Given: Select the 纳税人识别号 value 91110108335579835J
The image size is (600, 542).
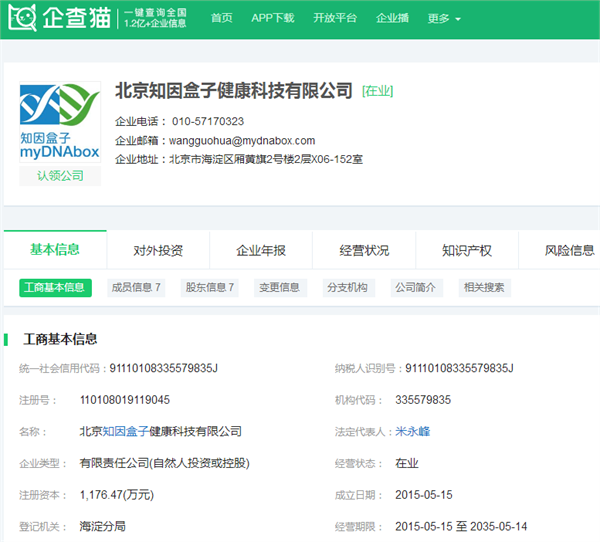Looking at the screenshot, I should coord(459,368).
